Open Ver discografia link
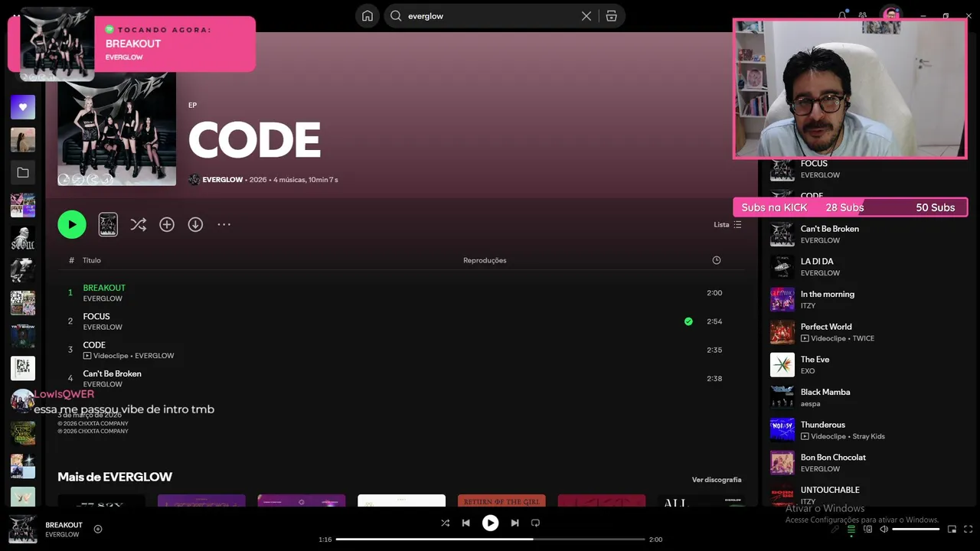This screenshot has height=551, width=980. (x=717, y=480)
